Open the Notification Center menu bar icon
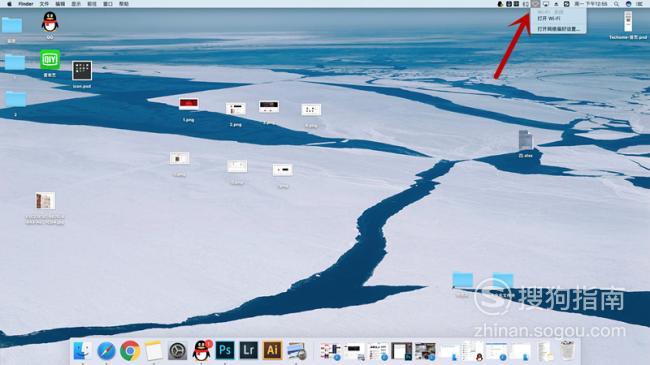Viewport: 650px width, 365px height. 640,4
